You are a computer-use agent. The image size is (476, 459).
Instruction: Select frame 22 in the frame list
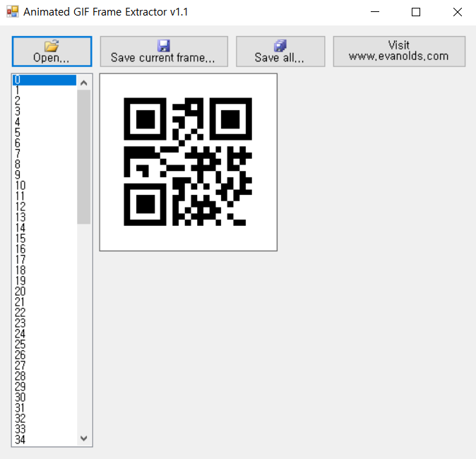pos(44,313)
